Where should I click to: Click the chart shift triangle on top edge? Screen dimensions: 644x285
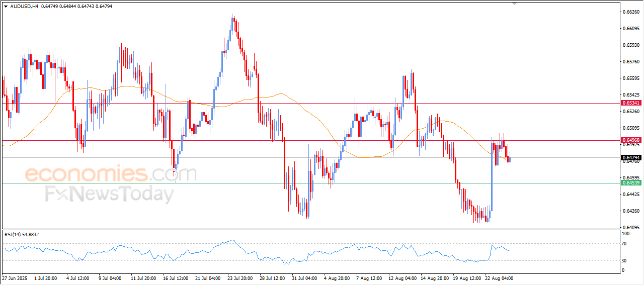514,3
